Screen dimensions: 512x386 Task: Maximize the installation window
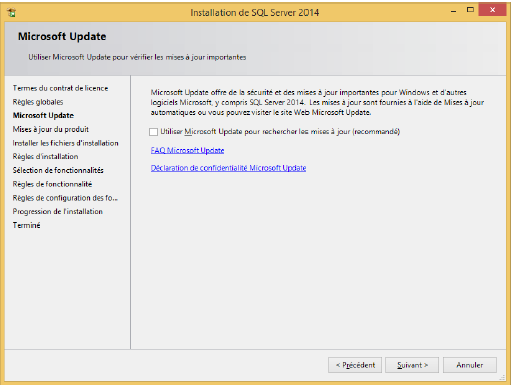pos(470,10)
